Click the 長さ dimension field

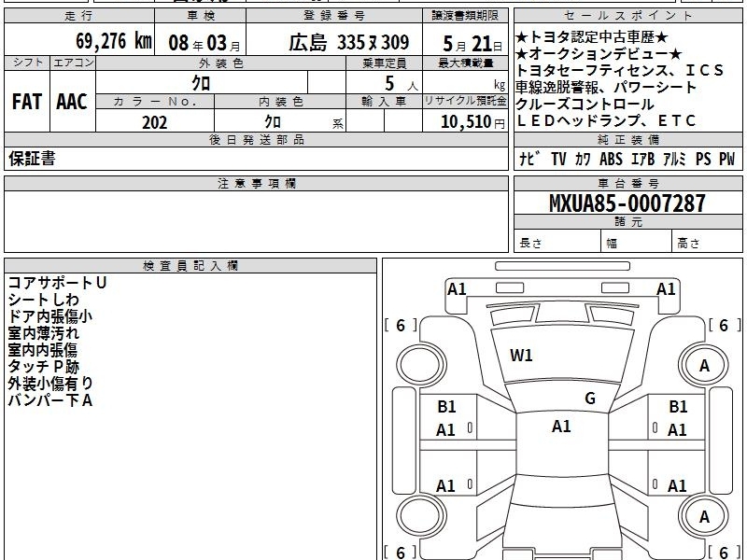pyautogui.click(x=557, y=243)
